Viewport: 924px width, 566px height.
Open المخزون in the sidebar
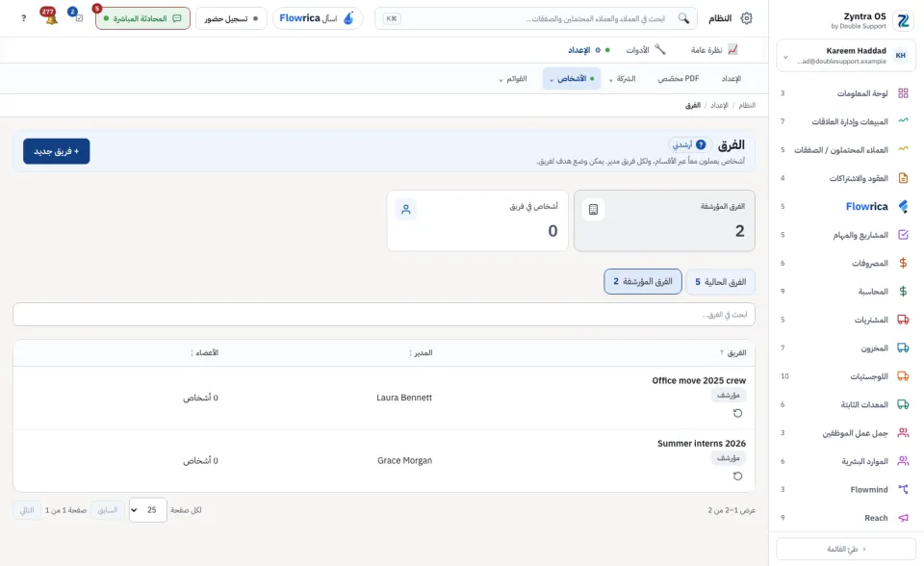click(846, 347)
